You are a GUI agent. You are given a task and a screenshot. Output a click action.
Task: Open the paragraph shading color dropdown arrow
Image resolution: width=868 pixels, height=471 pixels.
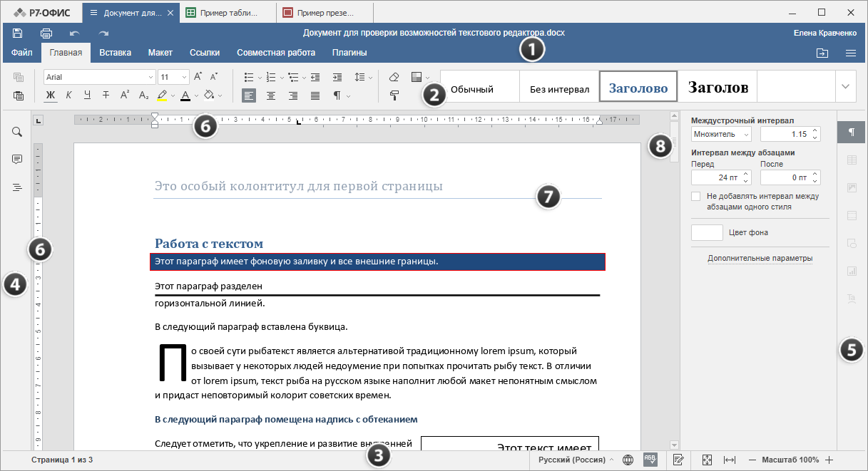[x=220, y=95]
